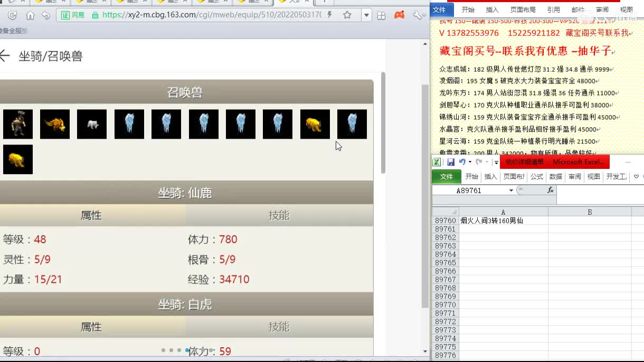Click the fx insert function icon
Image resolution: width=644 pixels, height=362 pixels.
coord(551,190)
